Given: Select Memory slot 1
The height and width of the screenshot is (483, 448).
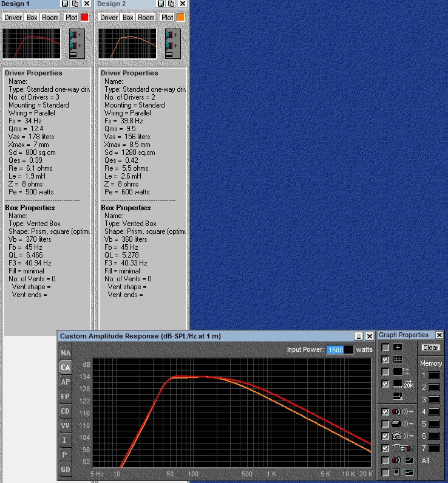Looking at the screenshot, I should coord(434,375).
